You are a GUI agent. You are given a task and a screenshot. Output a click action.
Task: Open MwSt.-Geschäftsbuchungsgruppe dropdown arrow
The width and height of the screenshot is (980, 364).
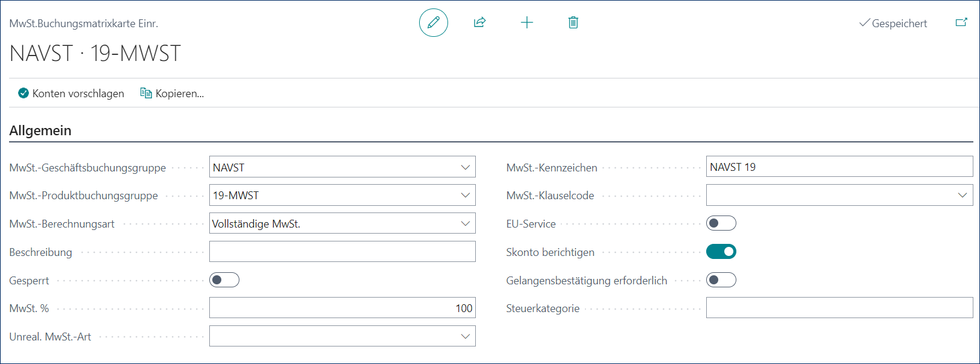(x=466, y=167)
